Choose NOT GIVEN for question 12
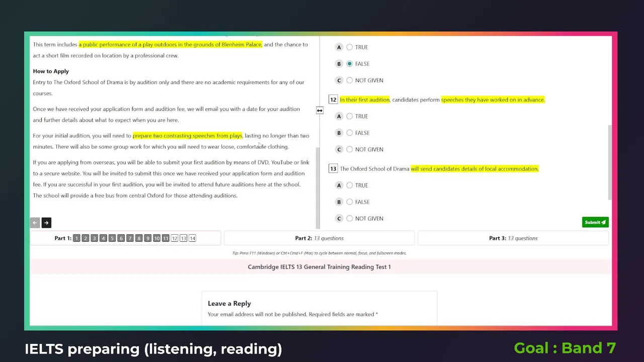The width and height of the screenshot is (644, 362). click(x=350, y=149)
